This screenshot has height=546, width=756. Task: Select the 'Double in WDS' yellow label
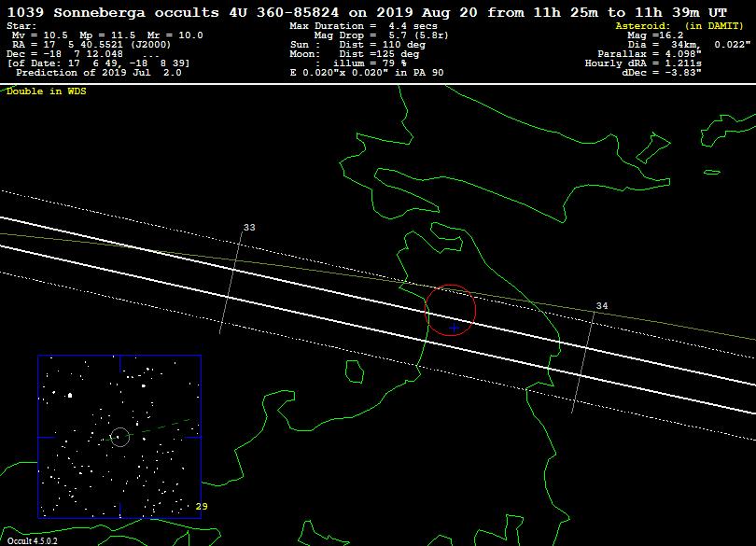(x=47, y=91)
